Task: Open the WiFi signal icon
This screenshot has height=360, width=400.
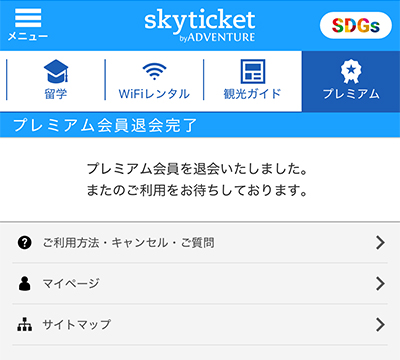Action: tap(154, 71)
